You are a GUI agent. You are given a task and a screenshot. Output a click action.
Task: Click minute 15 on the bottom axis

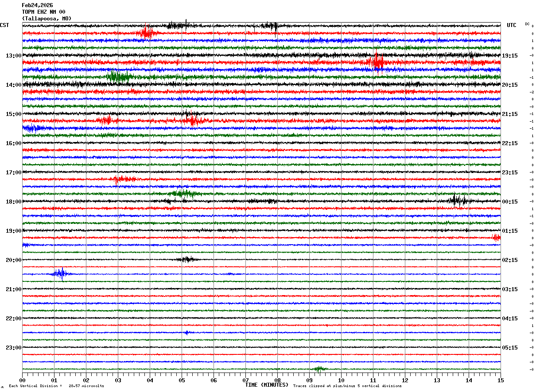point(500,380)
